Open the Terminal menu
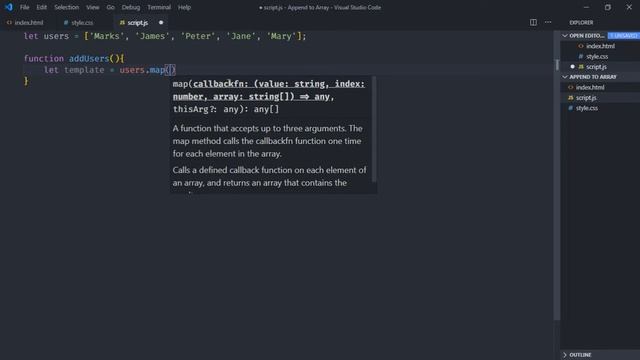640x360 pixels. [x=159, y=7]
